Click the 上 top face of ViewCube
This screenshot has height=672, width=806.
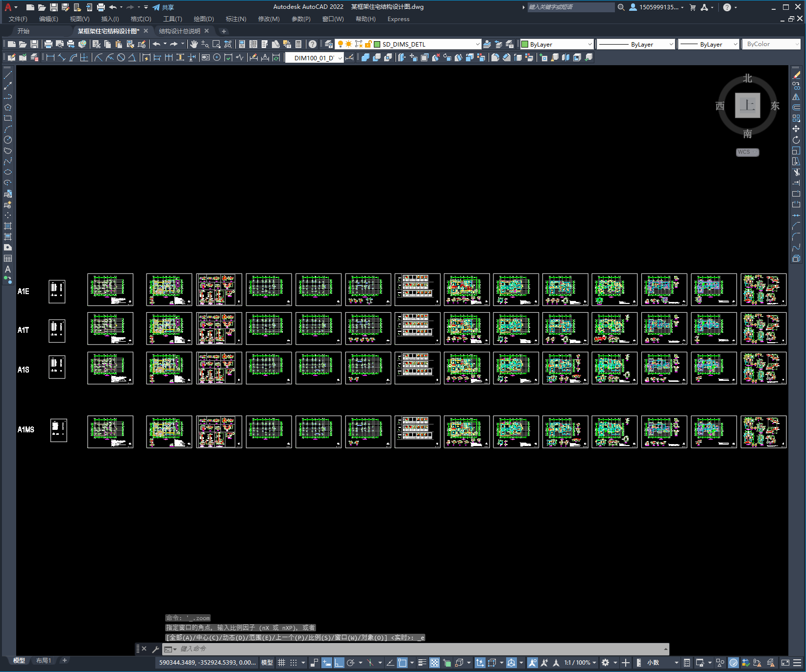747,105
